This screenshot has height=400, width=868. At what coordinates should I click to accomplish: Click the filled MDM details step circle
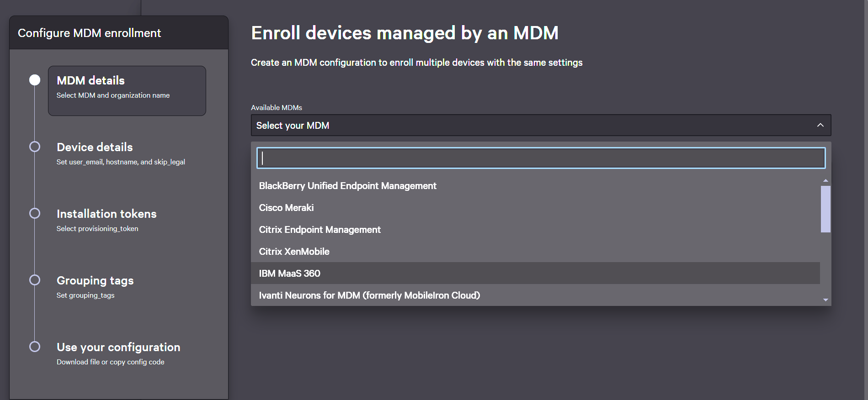35,80
